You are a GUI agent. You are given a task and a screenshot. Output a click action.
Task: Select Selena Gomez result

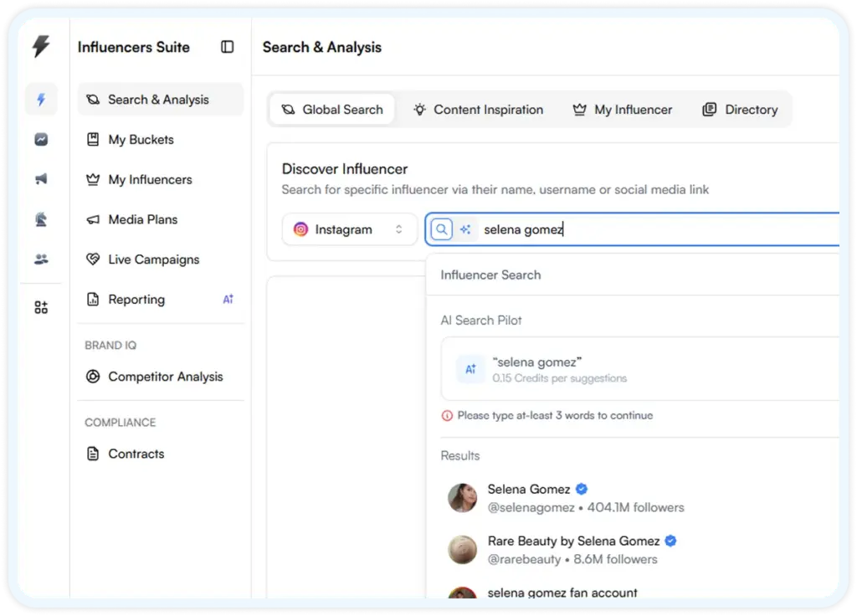(640, 498)
